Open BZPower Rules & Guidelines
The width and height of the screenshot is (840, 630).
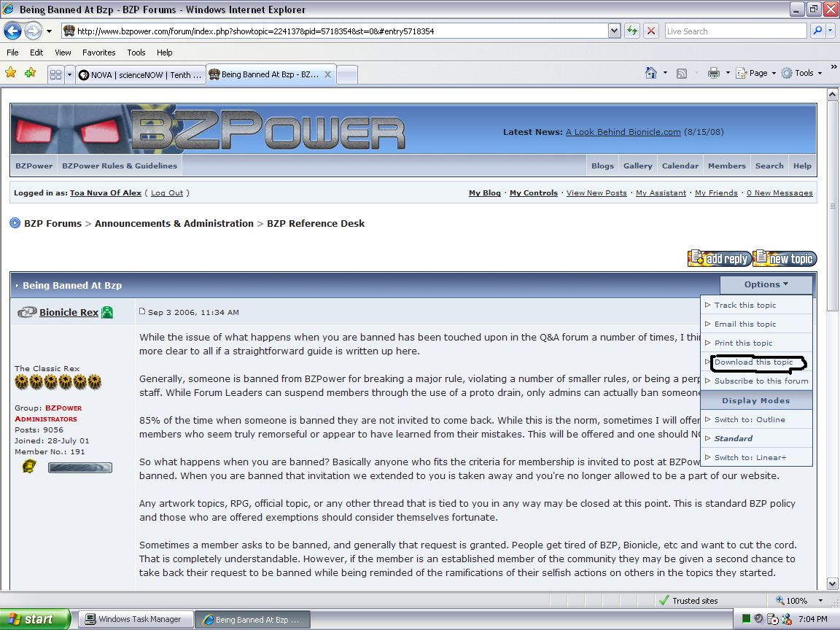[x=120, y=166]
